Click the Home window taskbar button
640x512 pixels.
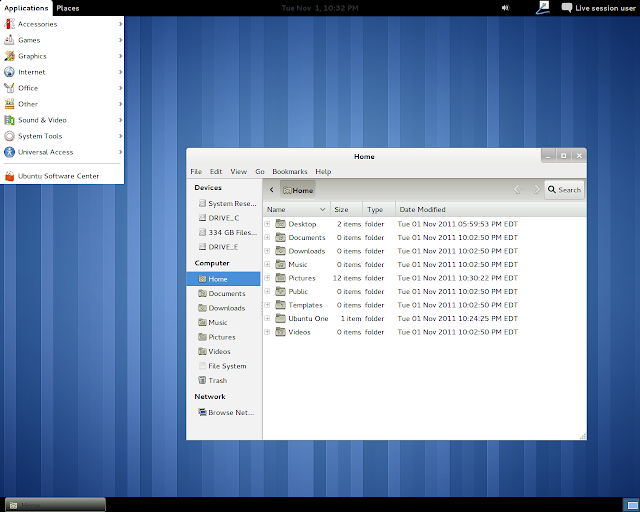[x=55, y=505]
